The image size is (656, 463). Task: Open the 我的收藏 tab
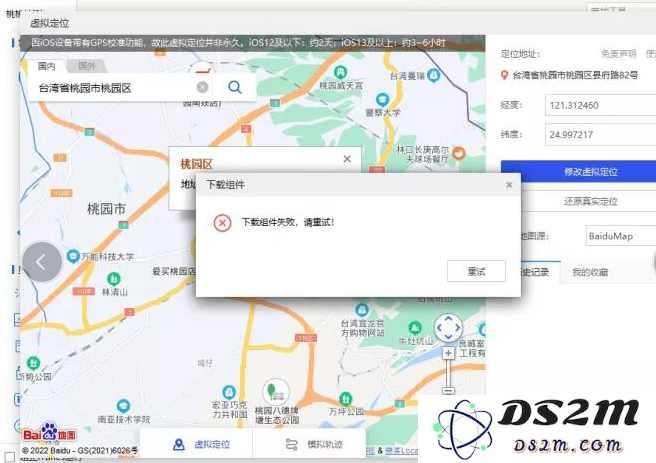click(590, 272)
